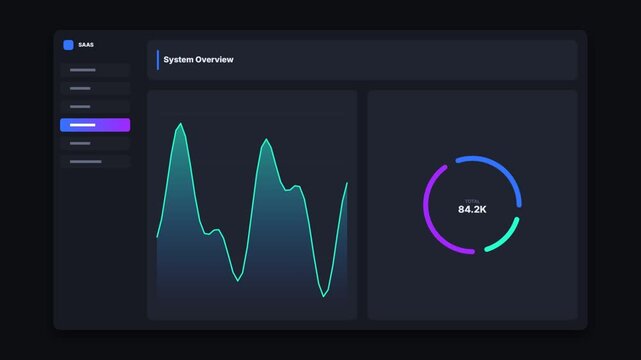Click the 84.2K total value
This screenshot has width=641, height=360.
(x=472, y=210)
